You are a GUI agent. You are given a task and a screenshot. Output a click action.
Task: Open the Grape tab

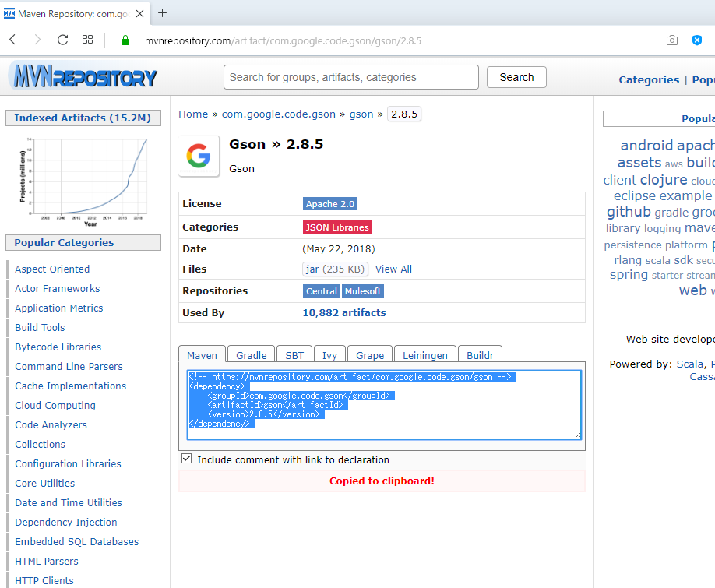tap(370, 355)
